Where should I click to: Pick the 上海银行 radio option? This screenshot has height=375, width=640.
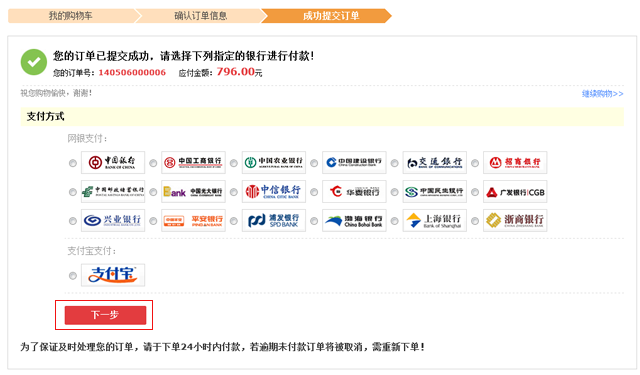pyautogui.click(x=394, y=221)
